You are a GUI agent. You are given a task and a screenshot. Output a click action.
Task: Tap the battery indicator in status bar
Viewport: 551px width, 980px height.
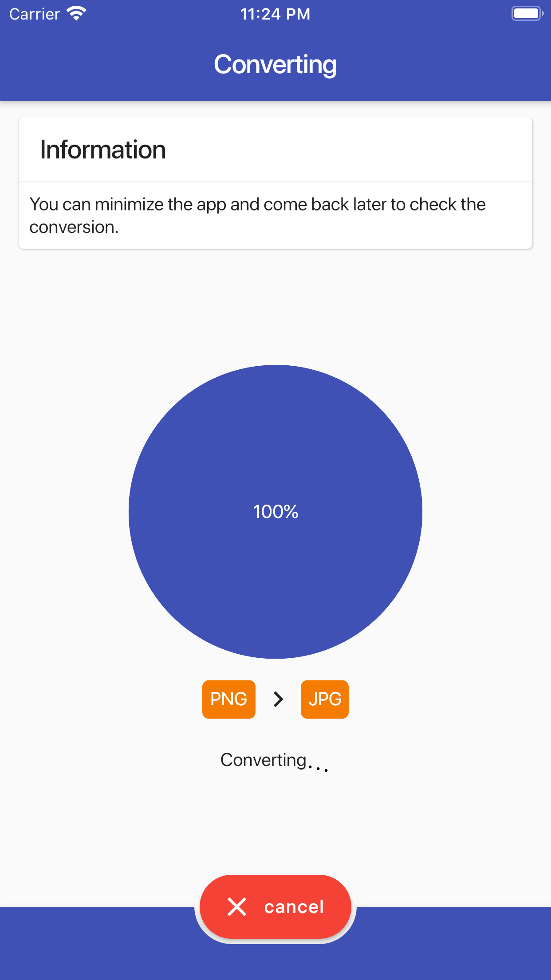pos(526,13)
